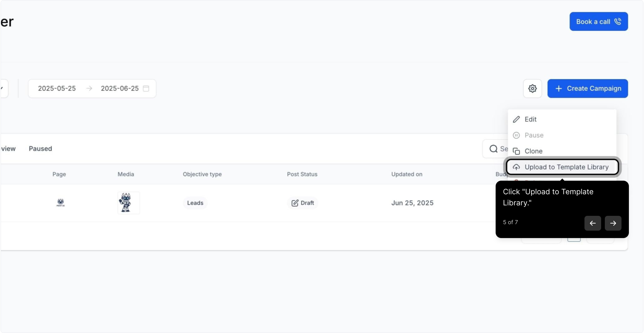Open the calendar icon in date range
This screenshot has width=644, height=333.
146,88
